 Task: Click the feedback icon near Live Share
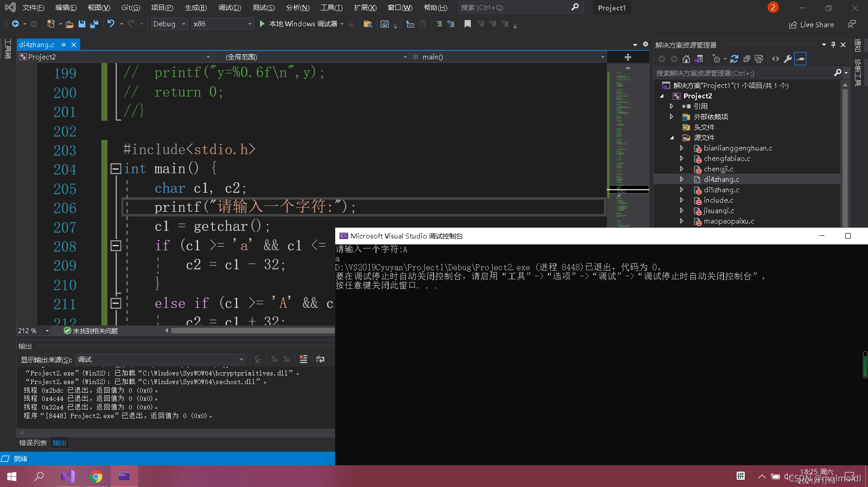852,24
